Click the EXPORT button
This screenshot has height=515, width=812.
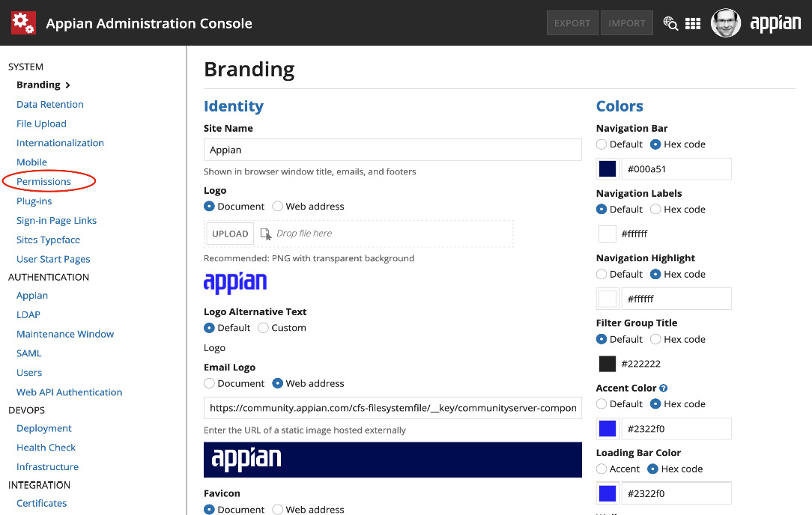(x=572, y=23)
